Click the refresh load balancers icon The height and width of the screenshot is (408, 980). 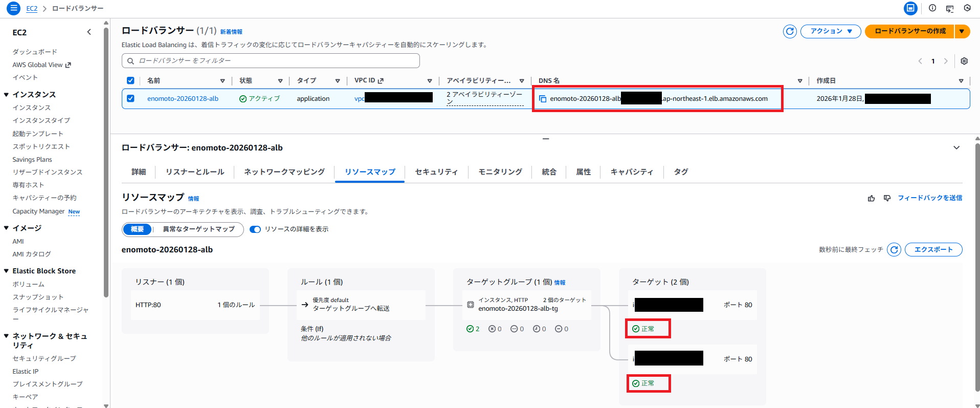point(790,31)
